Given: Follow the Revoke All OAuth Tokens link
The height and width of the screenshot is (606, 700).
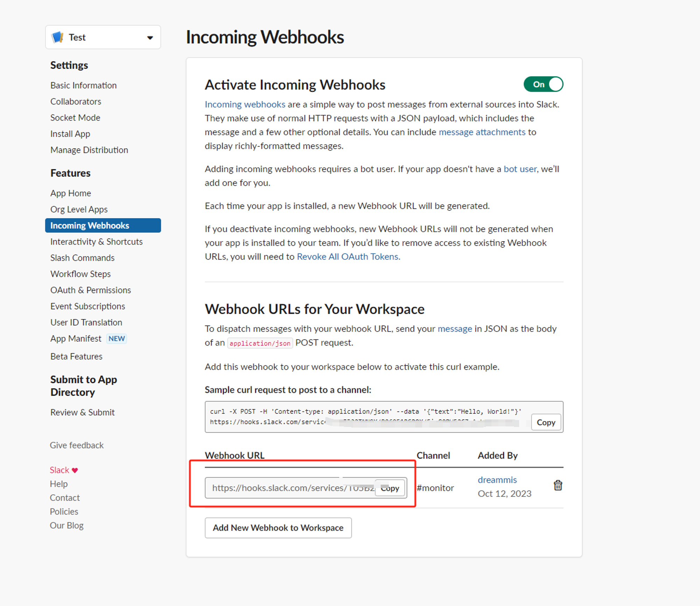Looking at the screenshot, I should [x=348, y=257].
